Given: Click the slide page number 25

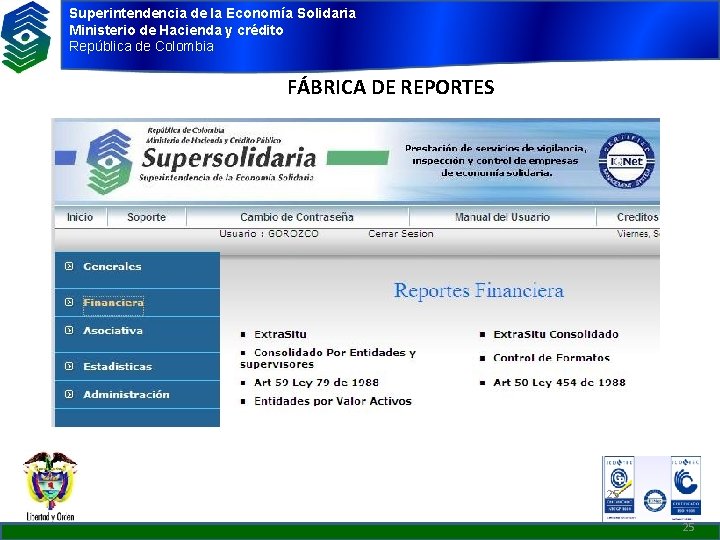Looking at the screenshot, I should pos(688,527).
